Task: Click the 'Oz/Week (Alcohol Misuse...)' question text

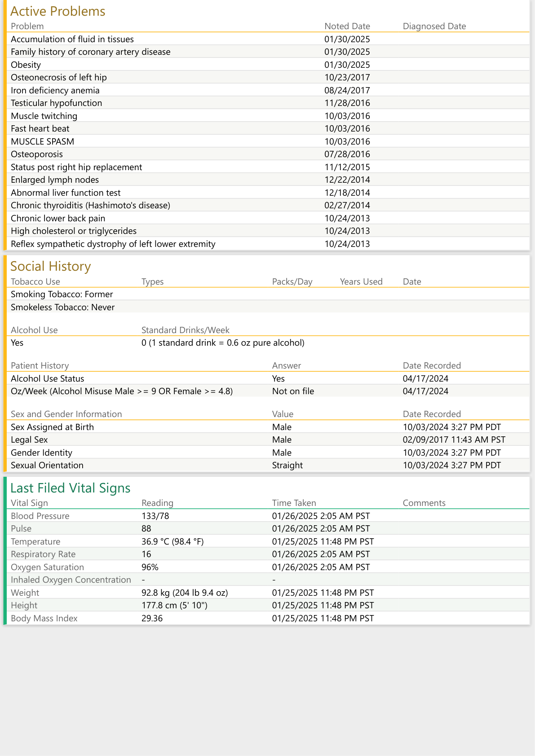Action: [122, 391]
